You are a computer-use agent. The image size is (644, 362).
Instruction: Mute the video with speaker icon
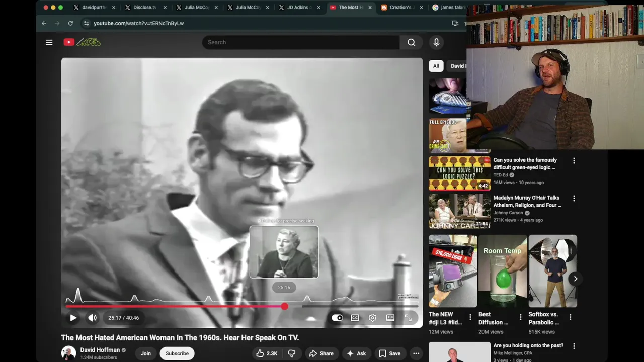pos(92,318)
